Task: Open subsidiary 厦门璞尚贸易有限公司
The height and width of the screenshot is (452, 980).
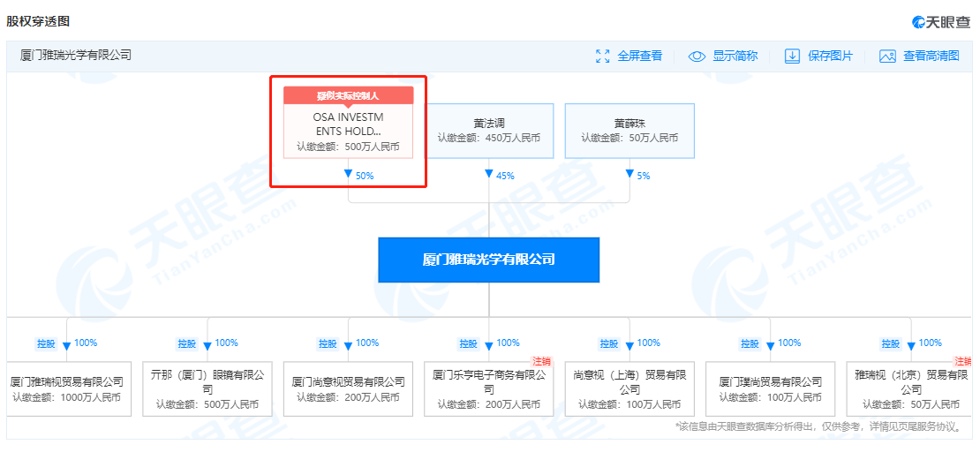Action: point(770,388)
